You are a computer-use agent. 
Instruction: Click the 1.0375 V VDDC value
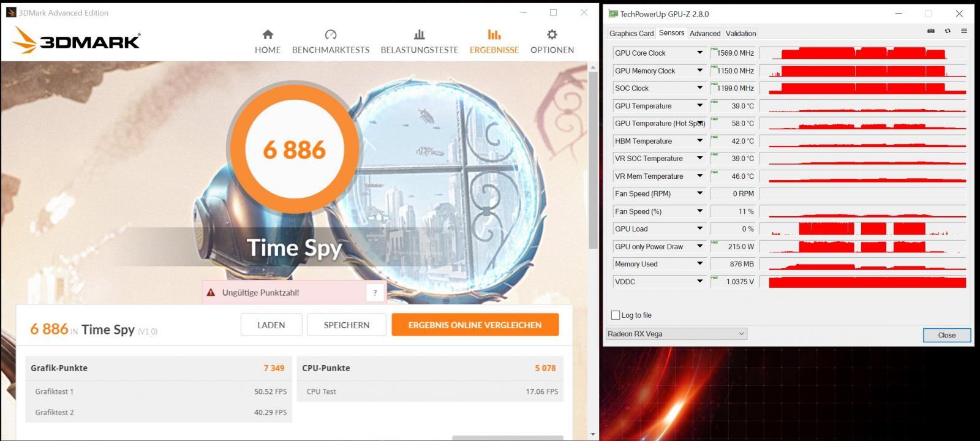click(733, 282)
